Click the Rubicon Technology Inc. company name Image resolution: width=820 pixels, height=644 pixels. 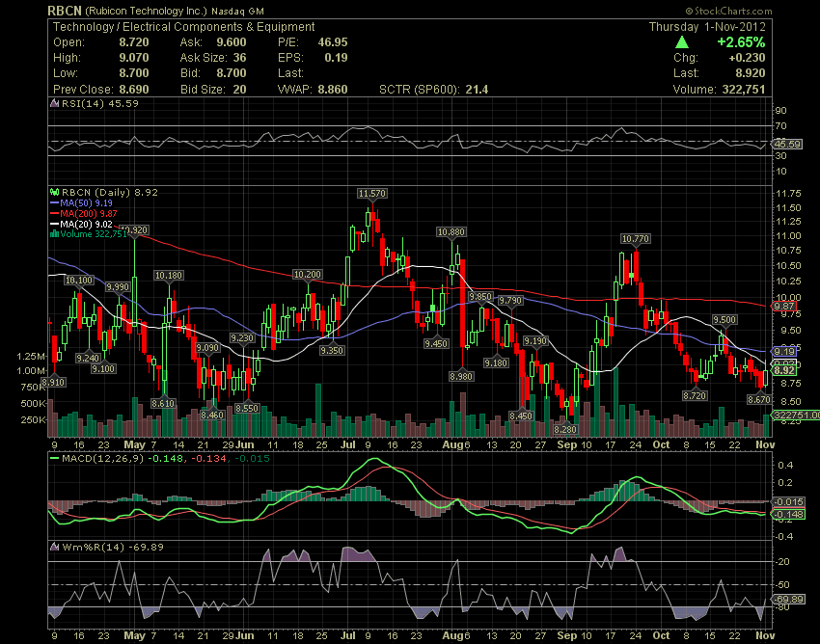[x=146, y=11]
